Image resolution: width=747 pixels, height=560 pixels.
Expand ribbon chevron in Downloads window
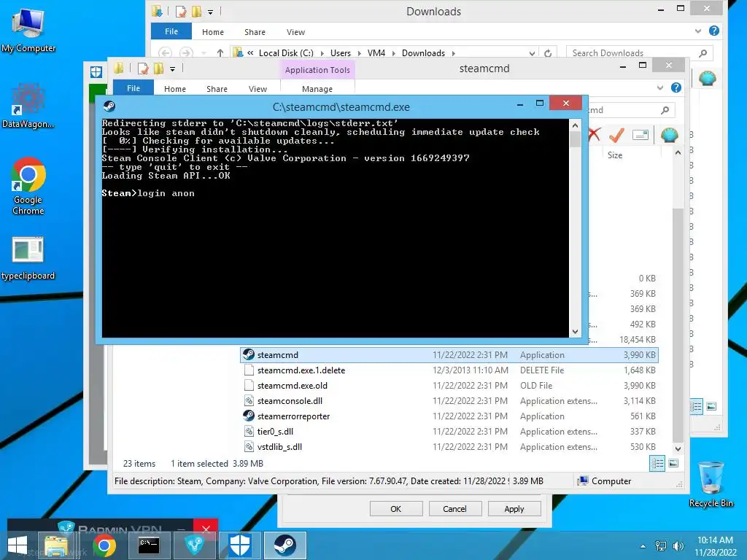click(x=698, y=31)
